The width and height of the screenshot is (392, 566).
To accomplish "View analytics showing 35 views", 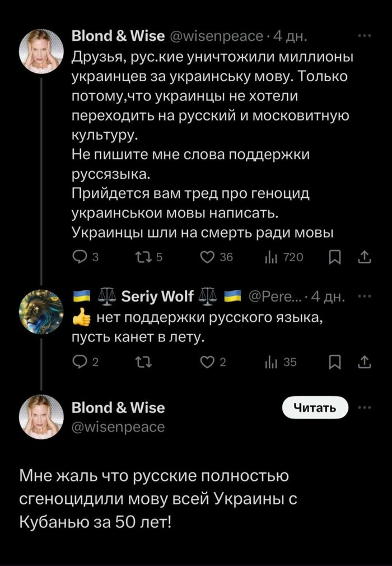I will click(273, 363).
